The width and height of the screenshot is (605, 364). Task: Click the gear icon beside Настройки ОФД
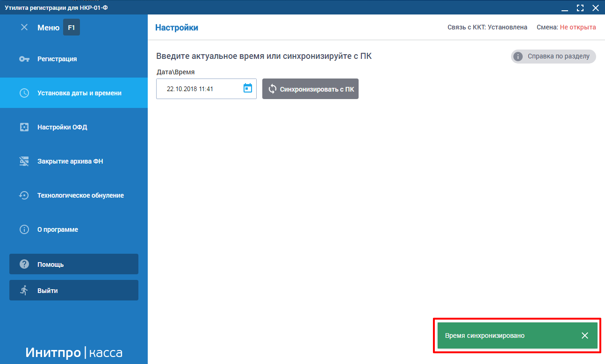24,127
